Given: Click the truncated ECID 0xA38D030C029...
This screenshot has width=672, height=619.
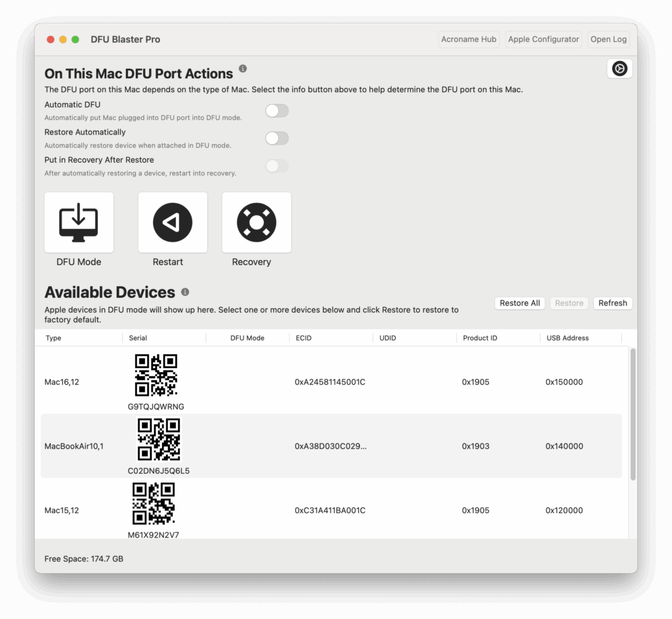Looking at the screenshot, I should pos(331,446).
